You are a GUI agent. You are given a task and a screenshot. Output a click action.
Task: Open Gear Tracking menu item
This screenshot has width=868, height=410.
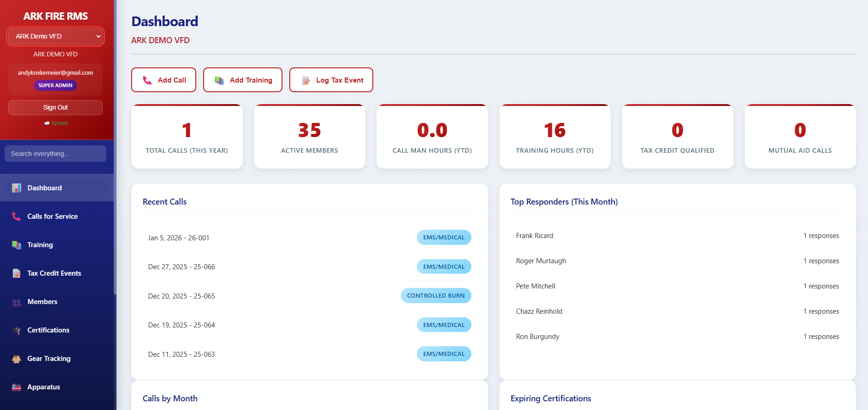point(57,358)
